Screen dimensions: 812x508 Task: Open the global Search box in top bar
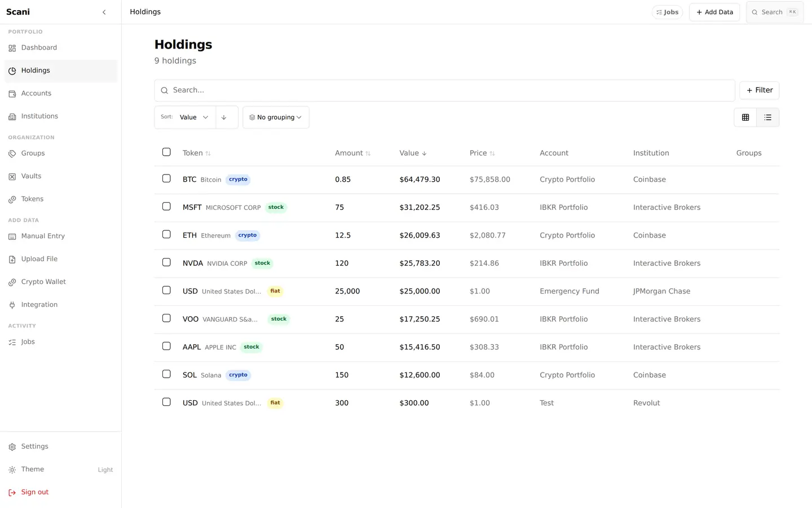(775, 12)
